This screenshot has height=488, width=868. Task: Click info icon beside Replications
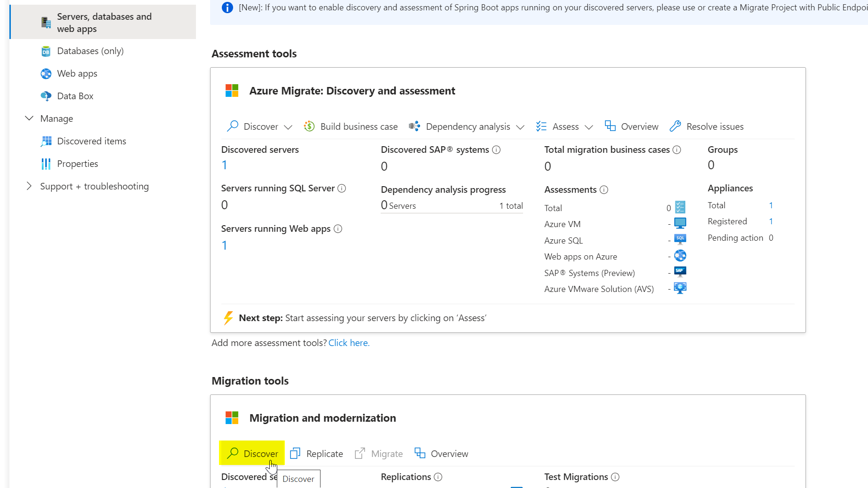tap(438, 477)
